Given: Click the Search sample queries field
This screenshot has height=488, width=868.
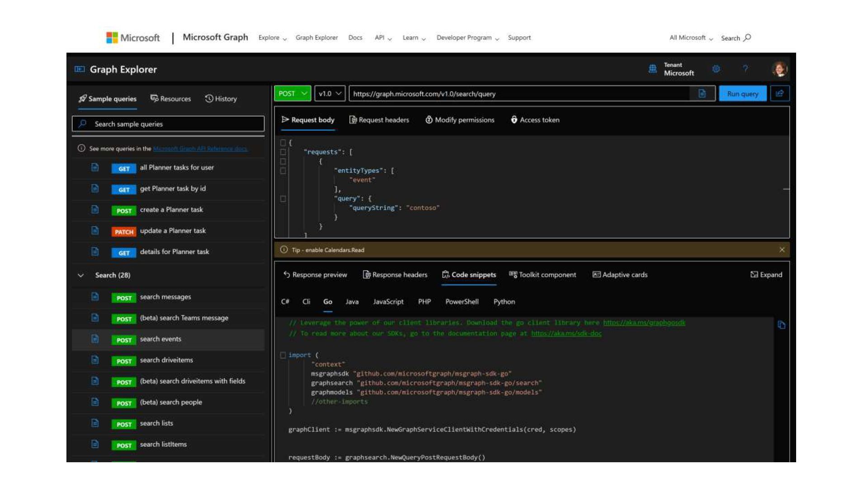Looking at the screenshot, I should pos(168,124).
